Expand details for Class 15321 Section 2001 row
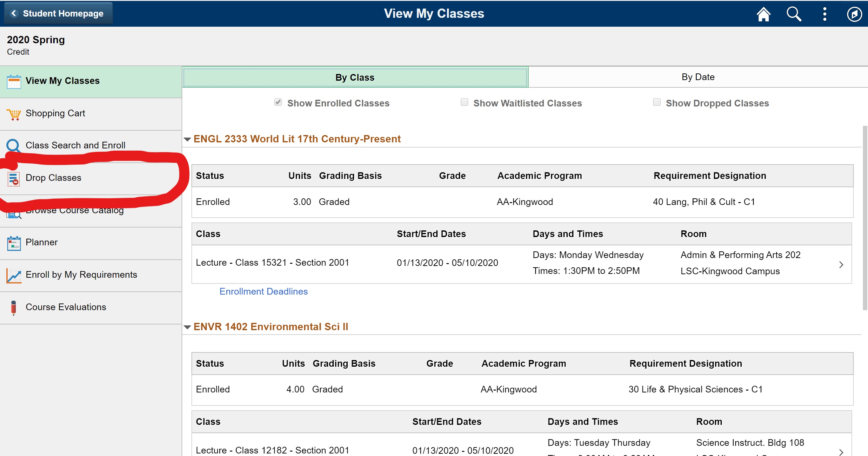Image resolution: width=868 pixels, height=456 pixels. pos(842,264)
